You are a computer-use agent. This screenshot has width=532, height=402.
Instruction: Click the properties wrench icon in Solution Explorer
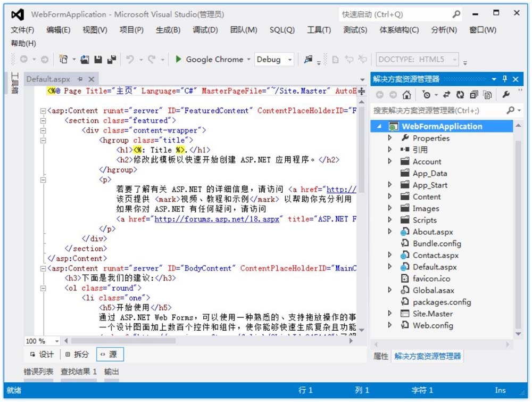click(506, 94)
